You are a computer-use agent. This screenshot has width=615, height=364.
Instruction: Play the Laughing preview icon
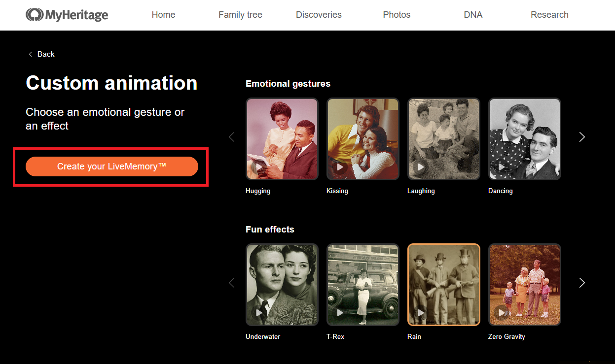pyautogui.click(x=421, y=167)
